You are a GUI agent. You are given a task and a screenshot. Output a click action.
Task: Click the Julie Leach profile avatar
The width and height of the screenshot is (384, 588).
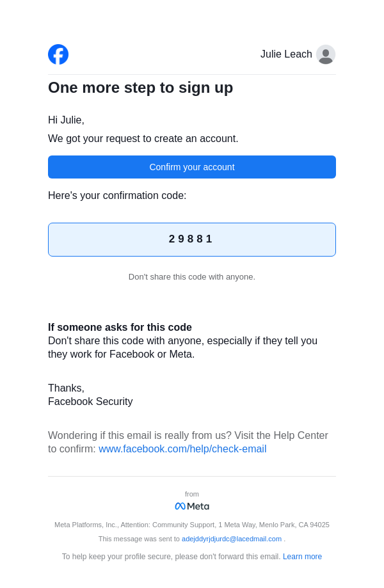click(x=326, y=54)
